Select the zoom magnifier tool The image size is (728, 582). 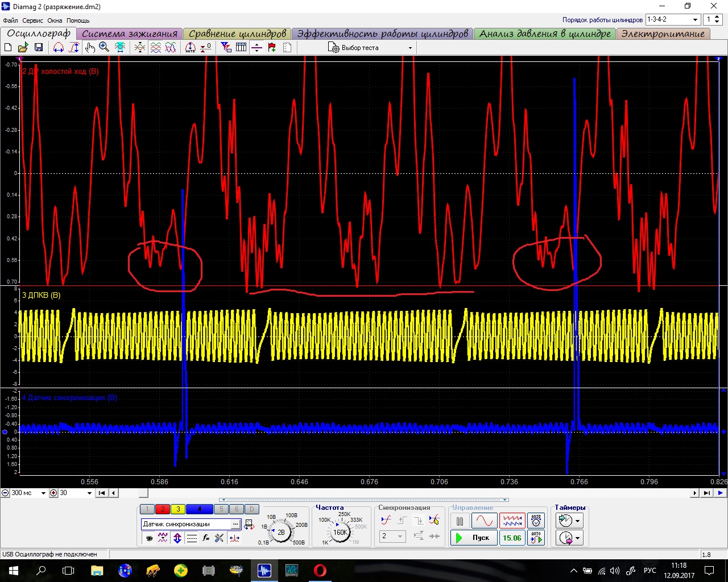(104, 47)
